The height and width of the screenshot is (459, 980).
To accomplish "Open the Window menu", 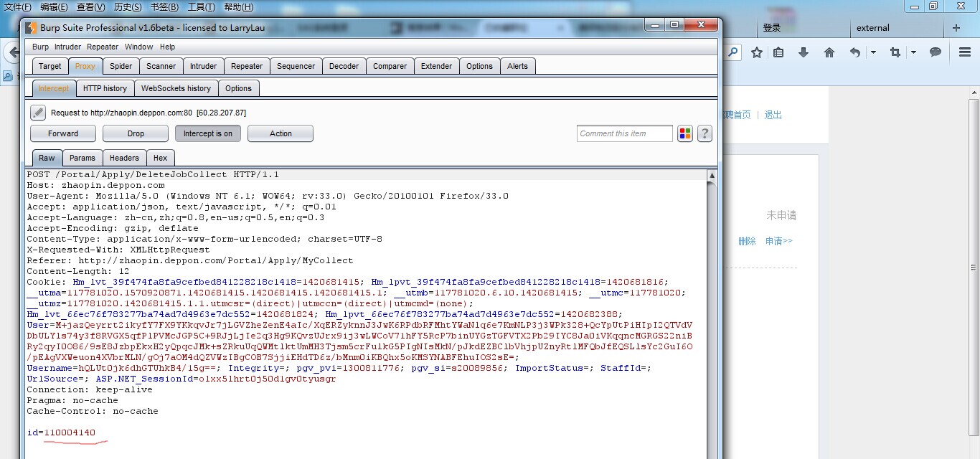I will pyautogui.click(x=138, y=47).
